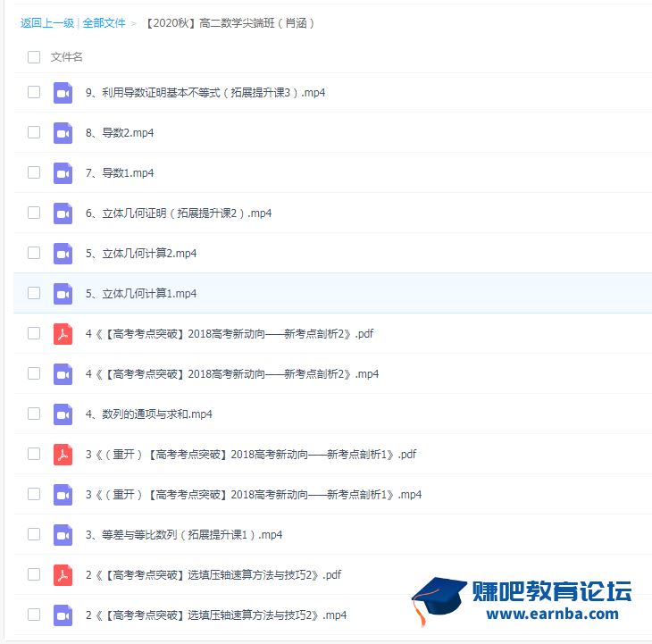Viewport: 652px width, 644px height.
Task: Click the video icon for 9、利用导数证明基本不等式
Action: click(63, 93)
